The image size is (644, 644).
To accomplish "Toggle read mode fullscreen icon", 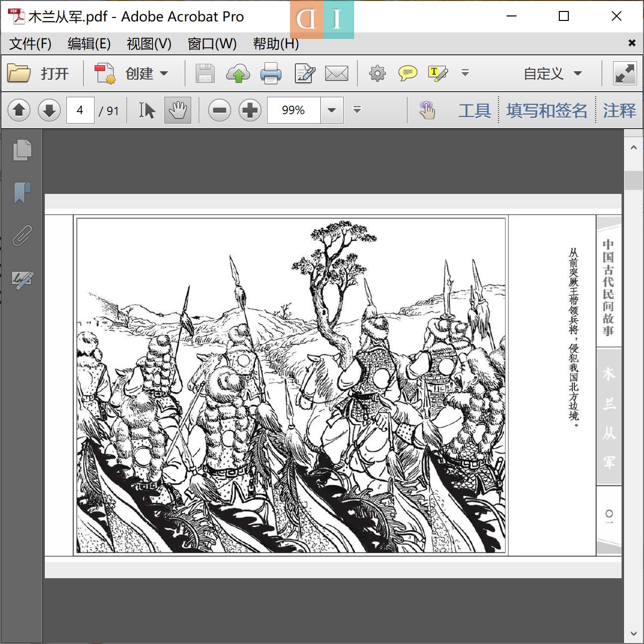I will click(x=625, y=73).
